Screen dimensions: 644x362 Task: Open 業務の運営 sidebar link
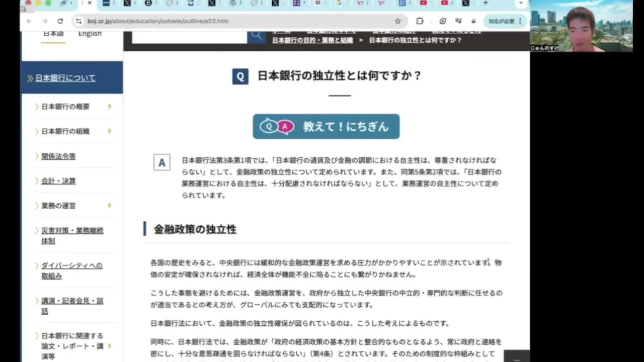(x=58, y=206)
